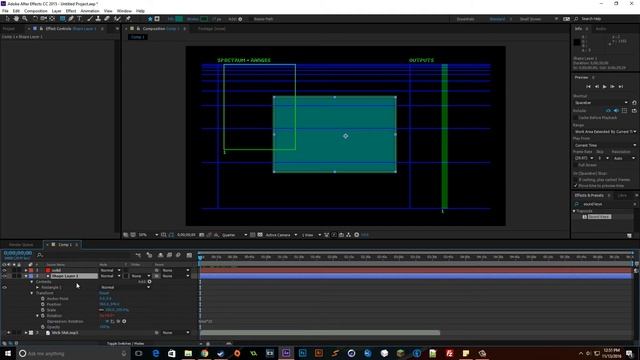640x360 pixels.
Task: Toggle include audio in Preview panel
Action: (x=616, y=111)
